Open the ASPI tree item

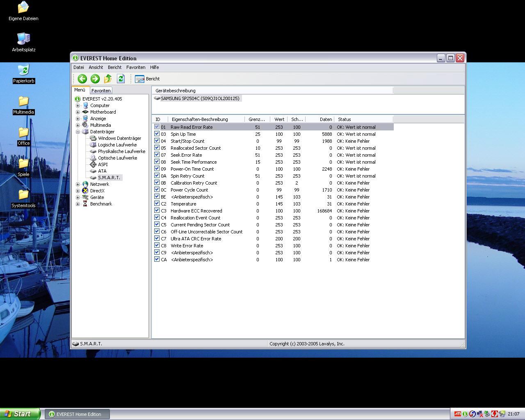103,164
